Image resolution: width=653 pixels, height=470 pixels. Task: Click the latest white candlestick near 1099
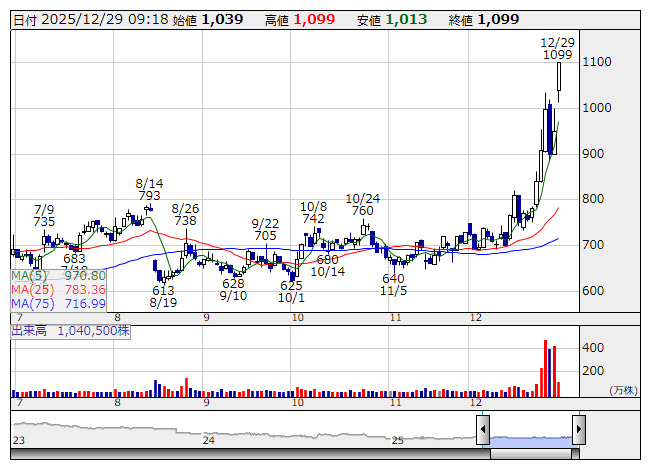[x=559, y=77]
